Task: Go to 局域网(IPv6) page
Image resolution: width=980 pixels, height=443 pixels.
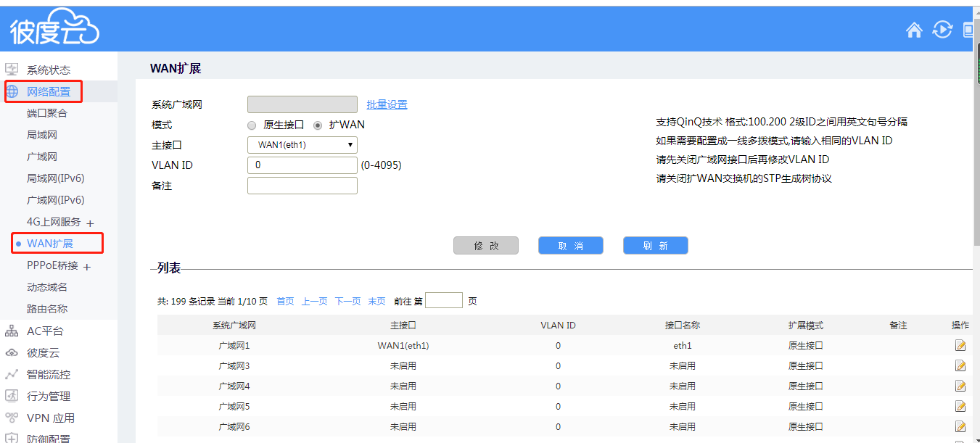Action: [56, 179]
